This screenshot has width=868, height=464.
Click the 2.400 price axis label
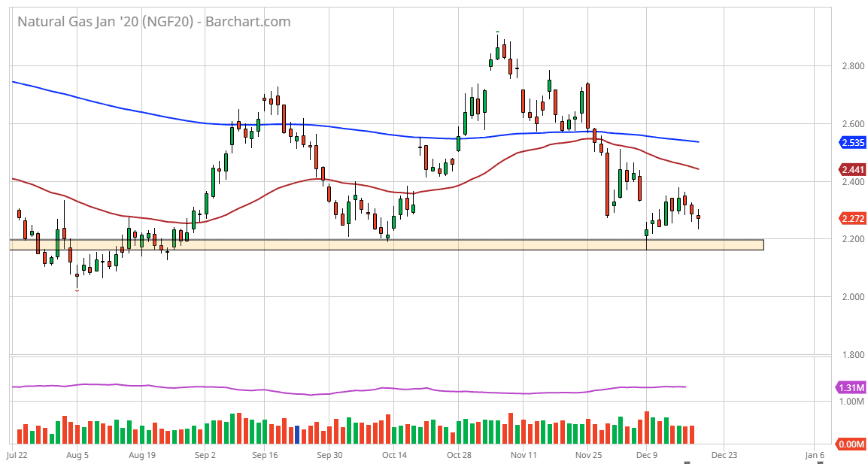coord(852,181)
